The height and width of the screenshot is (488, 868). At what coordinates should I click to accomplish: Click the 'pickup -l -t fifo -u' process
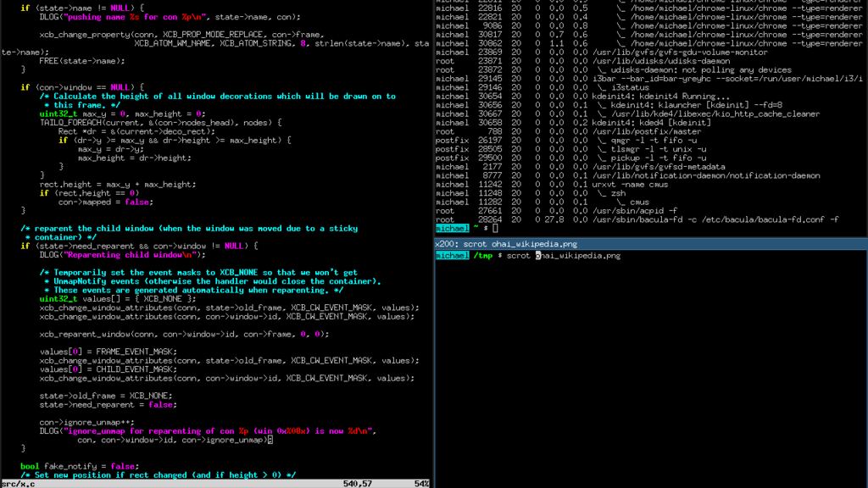[659, 158]
